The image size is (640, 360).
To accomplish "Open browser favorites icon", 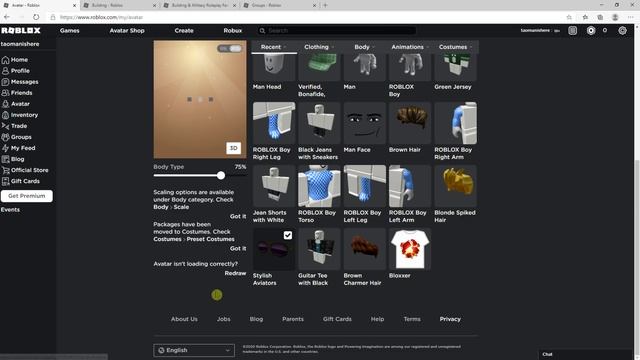I will click(585, 17).
